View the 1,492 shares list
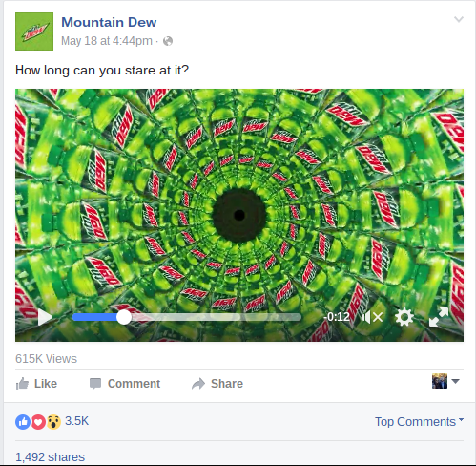The width and height of the screenshot is (476, 466). point(50,457)
